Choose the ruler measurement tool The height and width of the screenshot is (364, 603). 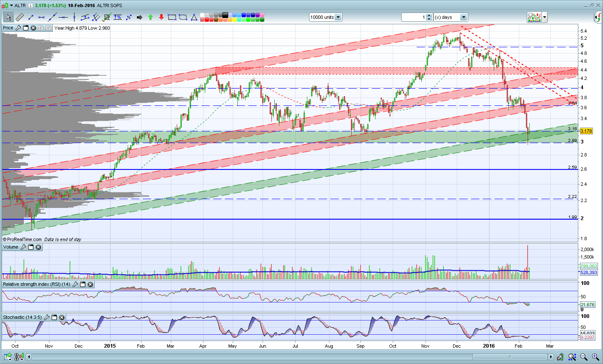[20, 17]
